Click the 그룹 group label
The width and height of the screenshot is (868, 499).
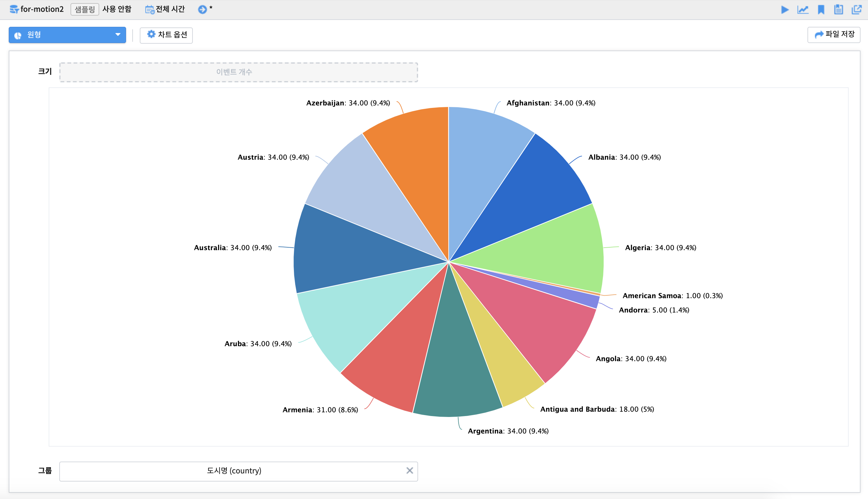45,471
